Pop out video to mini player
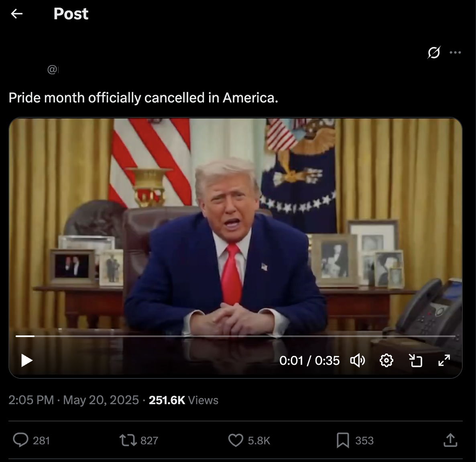The image size is (476, 462). [x=415, y=360]
